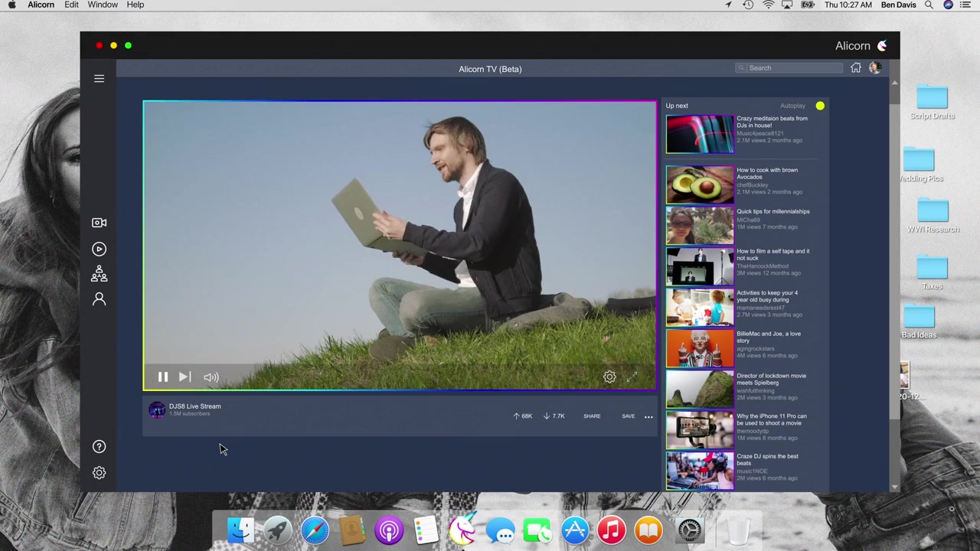Open the Window menu in menu bar

102,5
